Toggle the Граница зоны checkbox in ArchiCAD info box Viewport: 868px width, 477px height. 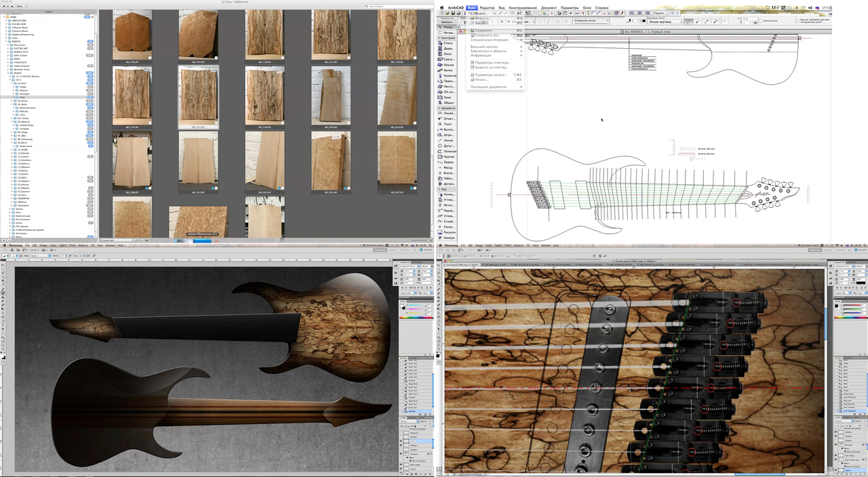click(761, 21)
